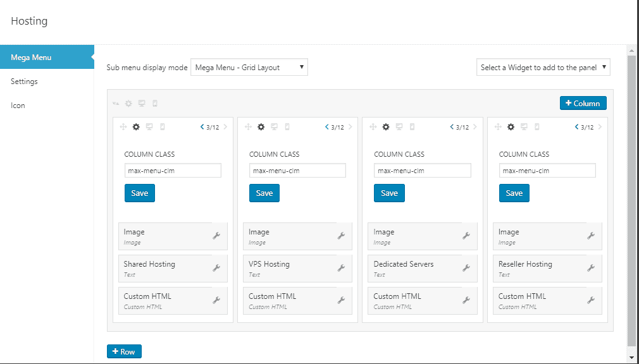
Task: Expand the row using the sort arrows icon
Action: coord(116,104)
